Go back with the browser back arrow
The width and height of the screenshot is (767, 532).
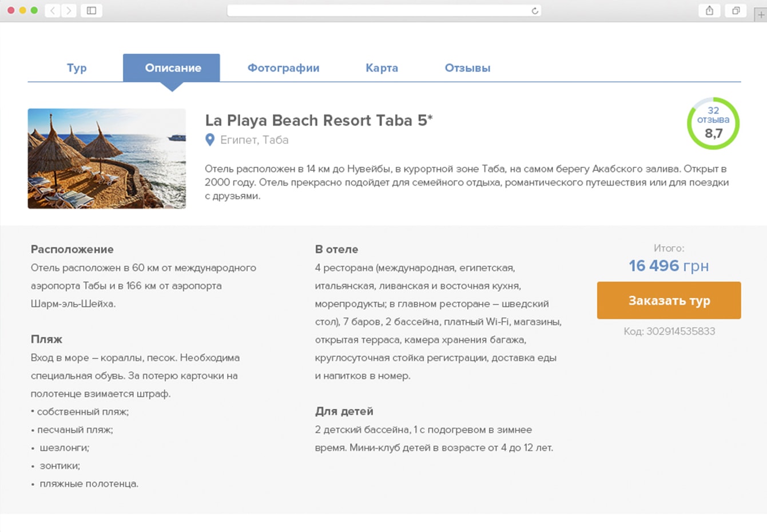point(52,10)
